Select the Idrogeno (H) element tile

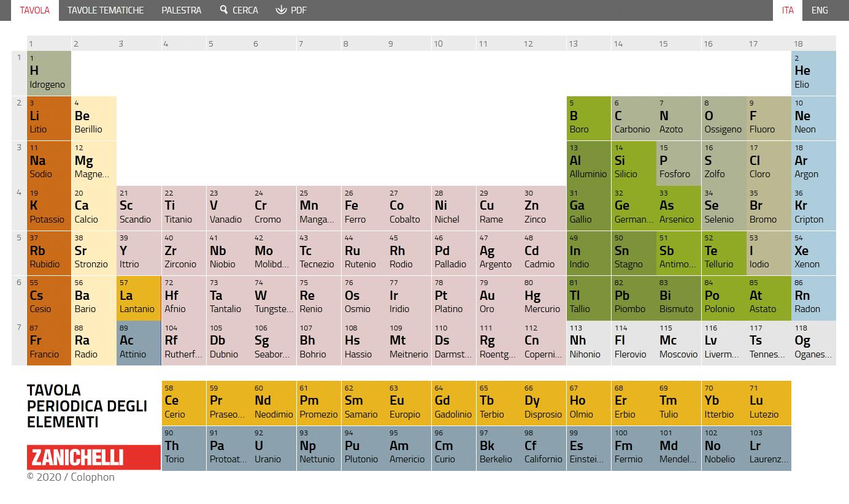point(49,74)
